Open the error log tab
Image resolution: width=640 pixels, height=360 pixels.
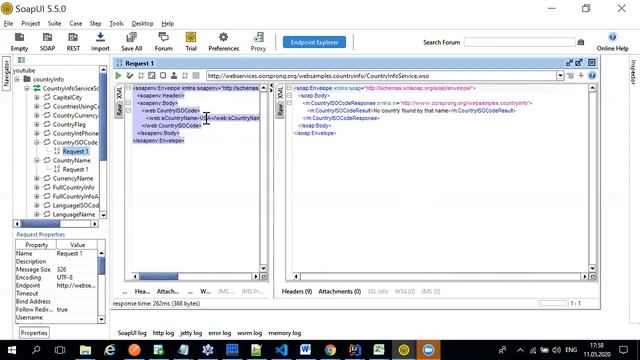click(x=220, y=333)
